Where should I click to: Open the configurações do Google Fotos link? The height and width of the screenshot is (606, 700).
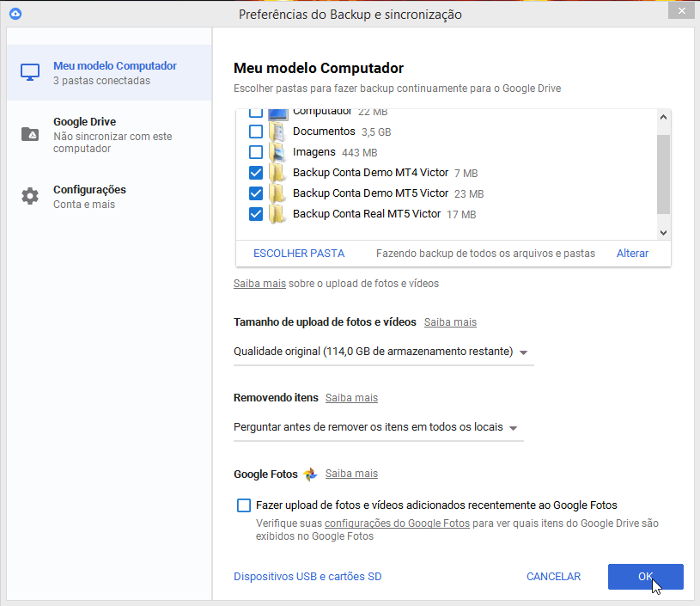pos(397,523)
